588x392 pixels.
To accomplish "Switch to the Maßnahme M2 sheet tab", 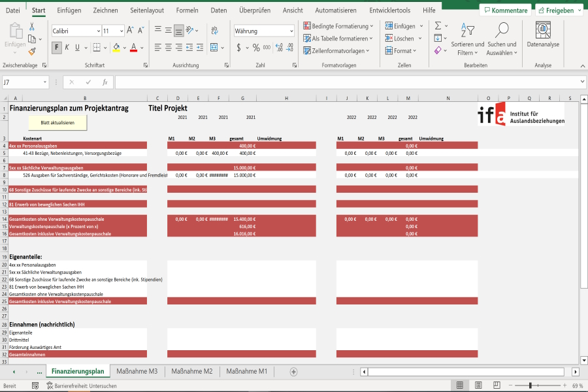I will [x=191, y=372].
